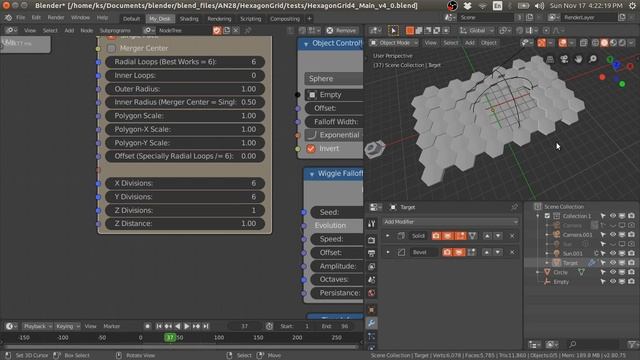Click the pan hand viewport gizmo
The image size is (640, 360).
pos(578,59)
